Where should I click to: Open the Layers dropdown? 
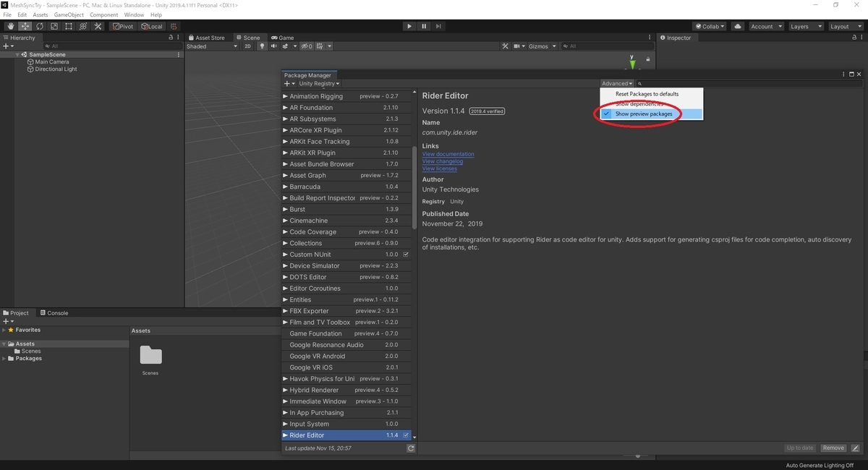[806, 26]
